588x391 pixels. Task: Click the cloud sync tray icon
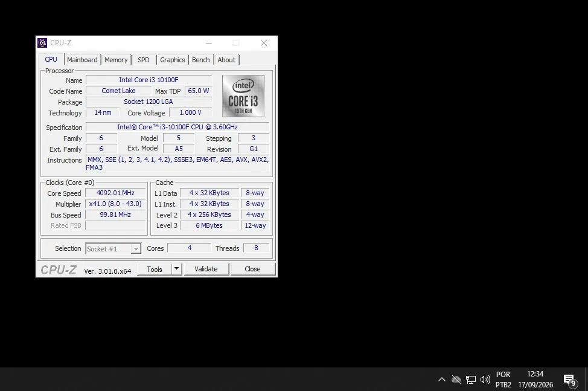click(456, 380)
